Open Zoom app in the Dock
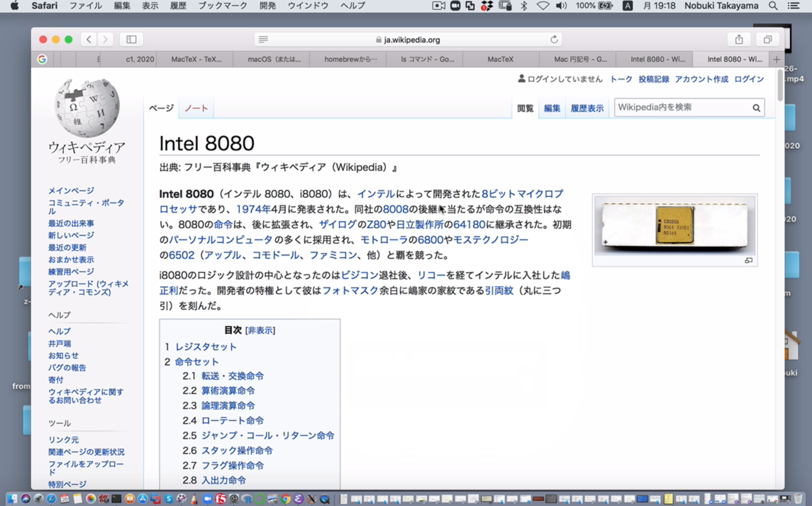The image size is (812, 506). point(207,499)
